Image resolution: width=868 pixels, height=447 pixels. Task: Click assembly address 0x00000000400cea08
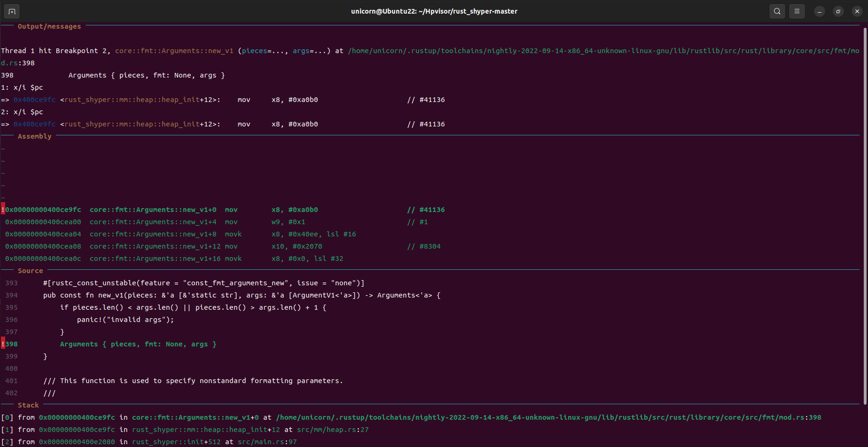pyautogui.click(x=43, y=246)
